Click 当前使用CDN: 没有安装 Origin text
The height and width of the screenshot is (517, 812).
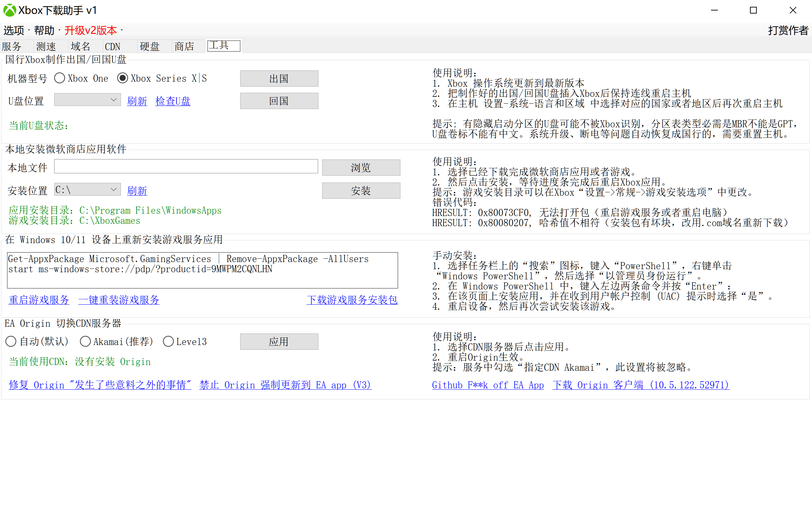pos(80,362)
